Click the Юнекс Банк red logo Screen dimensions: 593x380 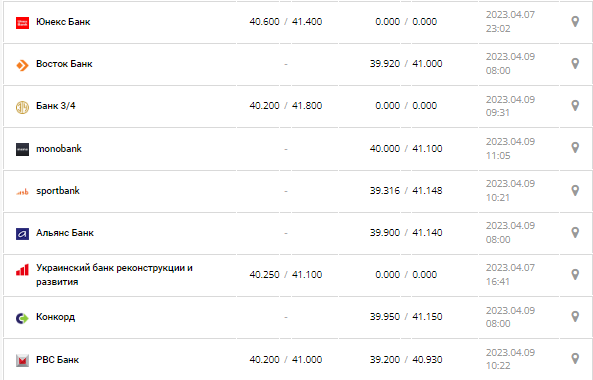(x=22, y=23)
